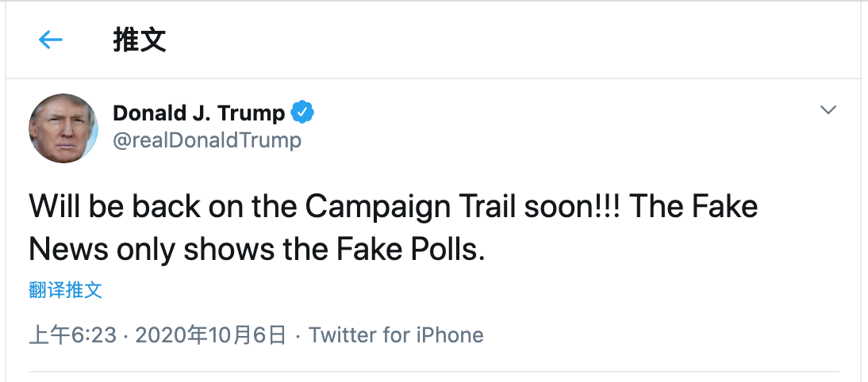Click "The Fake" ending the first line
This screenshot has width=868, height=382.
[694, 208]
